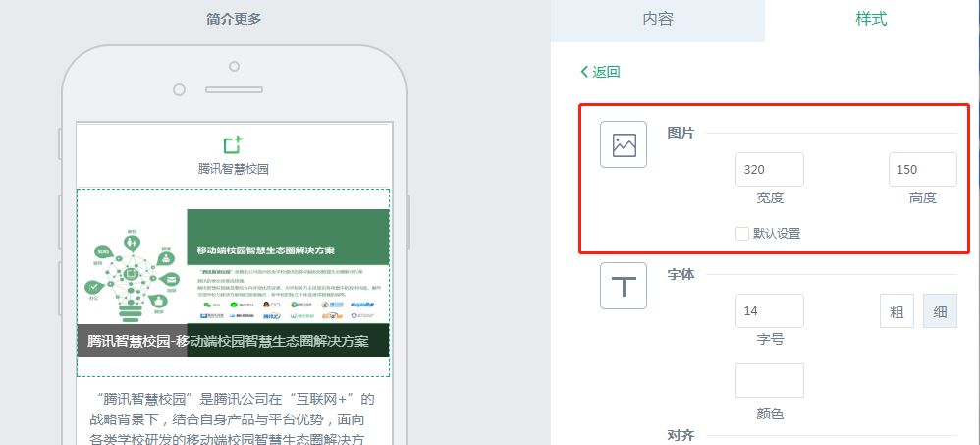Viewport: 980px width, 445px height.
Task: Click the intro paragraph beginning “腾讯智慧校园”是腾讯公司
Action: point(232,419)
